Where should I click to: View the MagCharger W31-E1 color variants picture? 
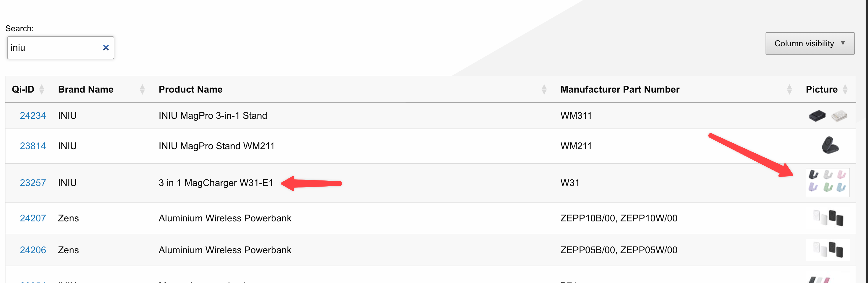(827, 182)
